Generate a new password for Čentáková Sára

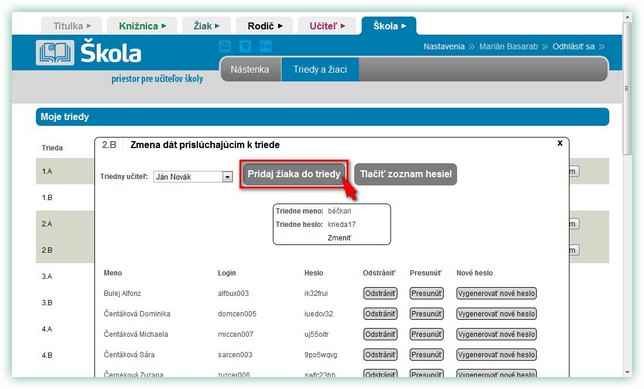pyautogui.click(x=497, y=355)
